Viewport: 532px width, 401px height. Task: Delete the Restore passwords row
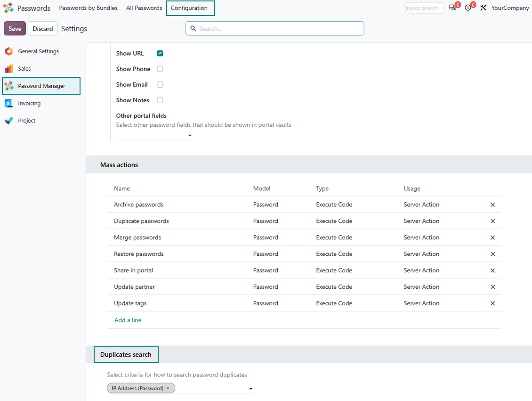(492, 254)
